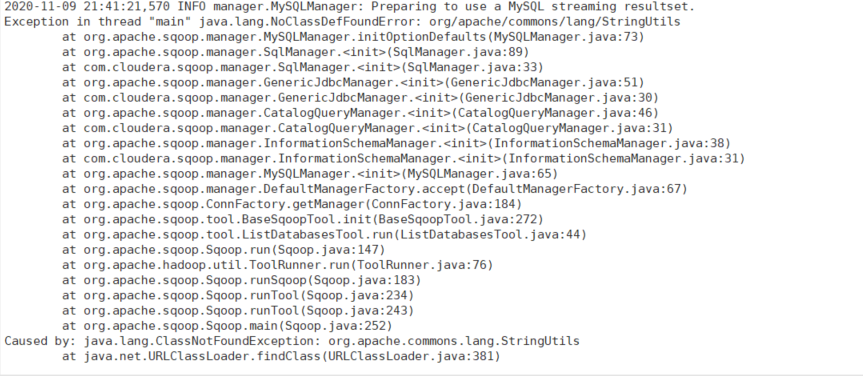Click the BaseSqoopTool.init stack frame
This screenshot has width=863, height=376.
[x=303, y=220]
